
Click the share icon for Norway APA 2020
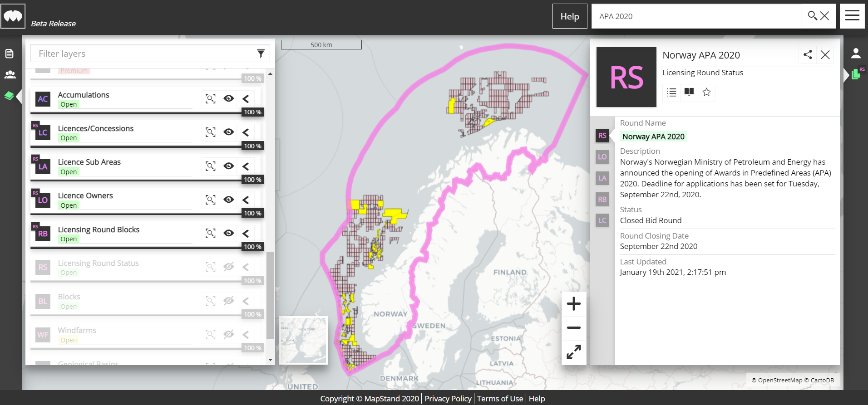(x=807, y=55)
